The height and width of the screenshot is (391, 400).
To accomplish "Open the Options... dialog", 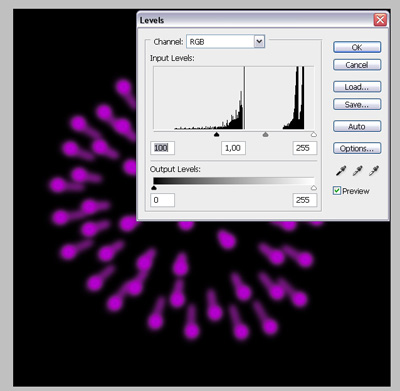I will [x=357, y=148].
